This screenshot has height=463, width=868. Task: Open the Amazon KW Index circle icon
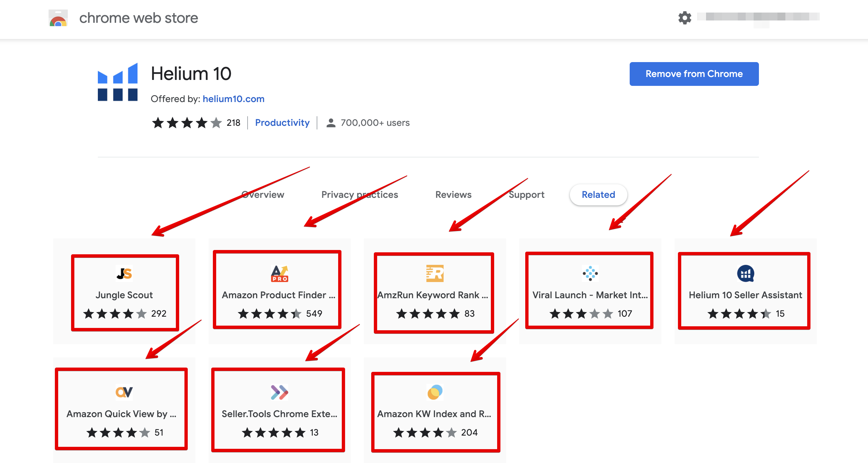[x=435, y=392]
